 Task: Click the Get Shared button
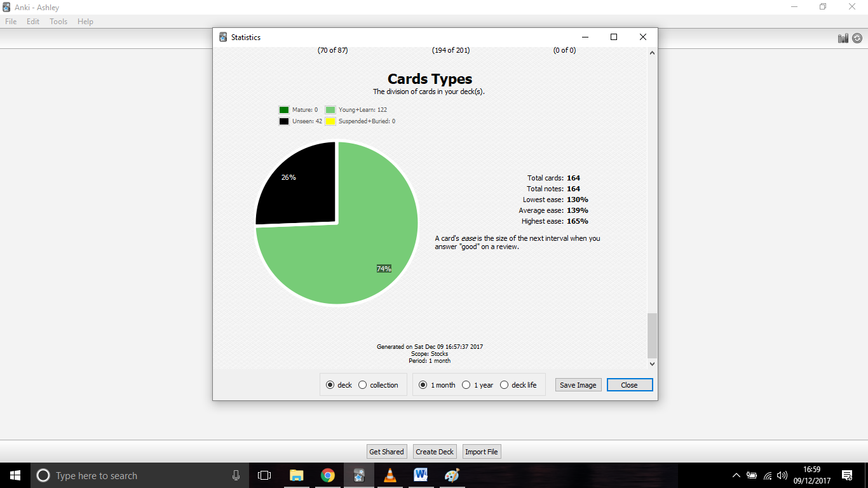[x=386, y=452]
